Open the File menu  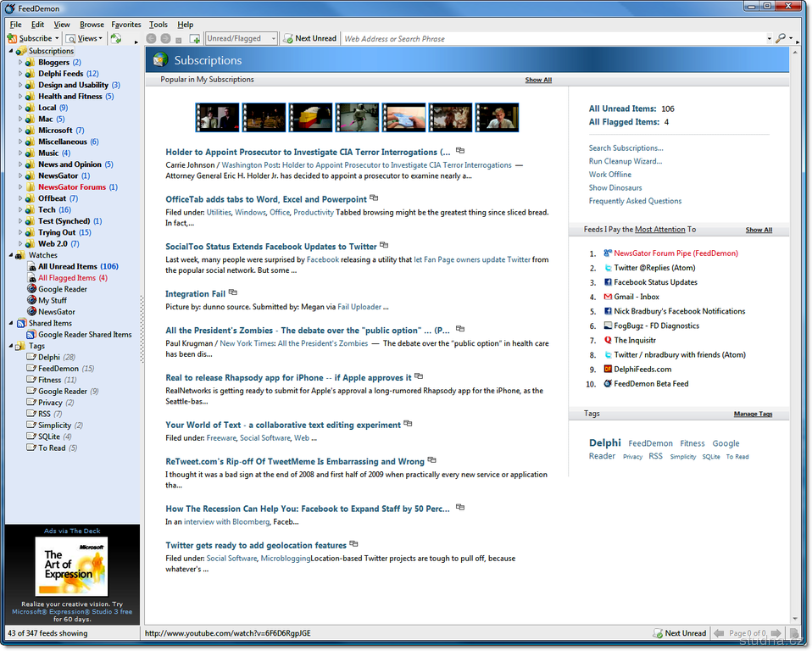[x=15, y=25]
